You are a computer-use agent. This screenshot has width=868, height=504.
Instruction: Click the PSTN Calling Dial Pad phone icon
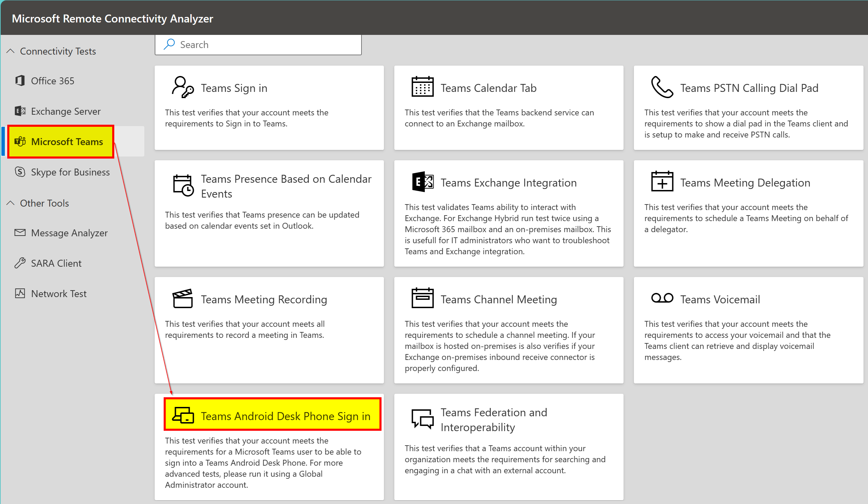(662, 87)
